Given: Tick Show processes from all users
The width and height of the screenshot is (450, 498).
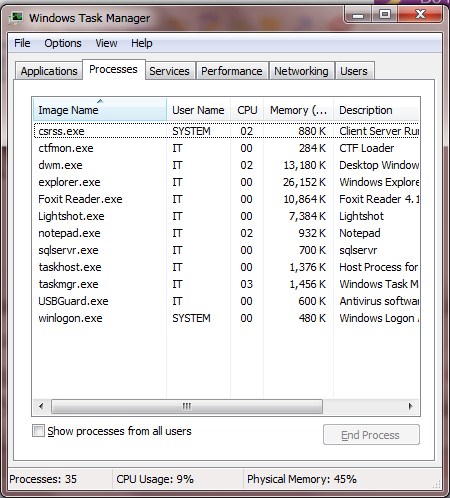Looking at the screenshot, I should pos(38,431).
